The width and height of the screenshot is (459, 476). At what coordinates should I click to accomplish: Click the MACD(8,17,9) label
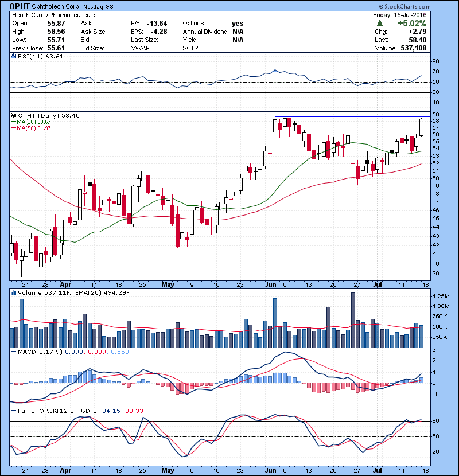(x=40, y=352)
